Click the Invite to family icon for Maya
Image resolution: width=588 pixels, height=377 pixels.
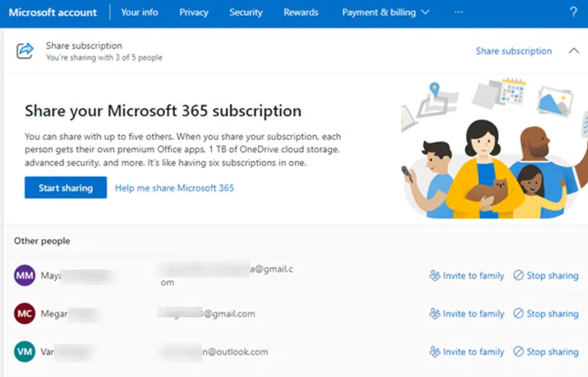[435, 276]
